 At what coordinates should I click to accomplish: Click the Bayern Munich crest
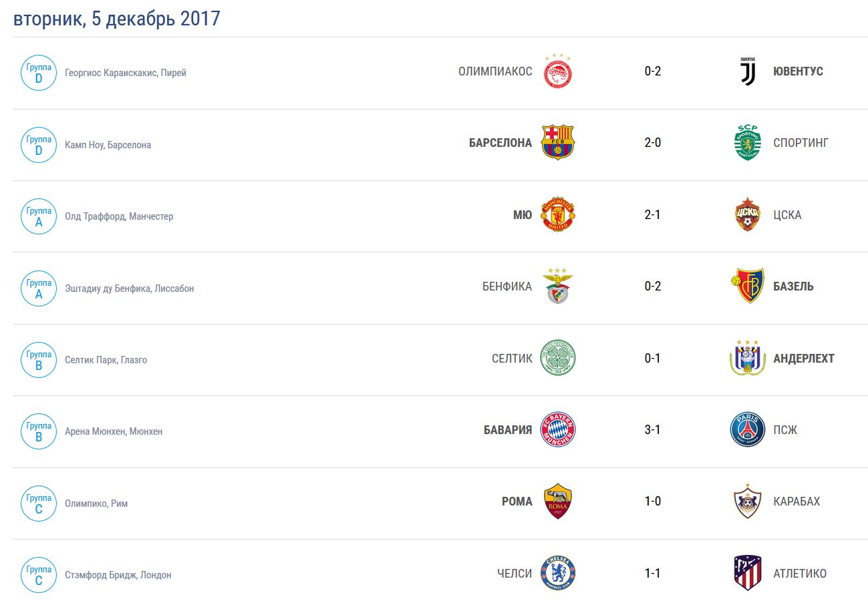pyautogui.click(x=557, y=429)
